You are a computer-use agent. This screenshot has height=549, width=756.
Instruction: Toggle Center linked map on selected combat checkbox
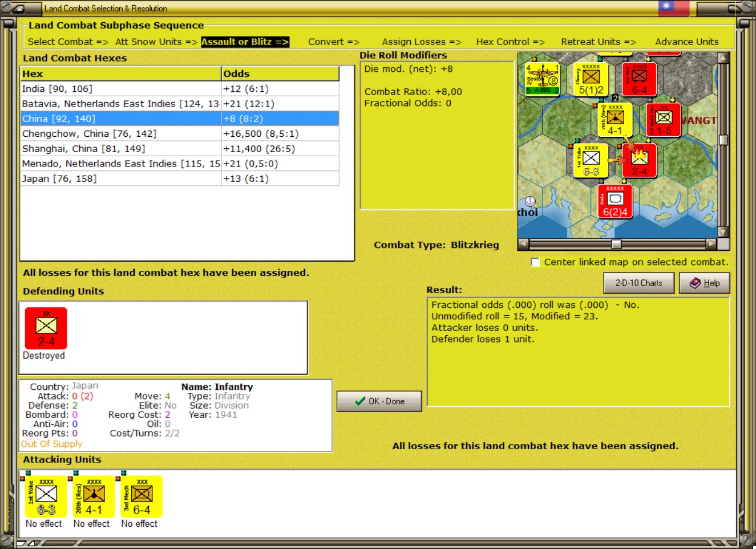pyautogui.click(x=535, y=262)
